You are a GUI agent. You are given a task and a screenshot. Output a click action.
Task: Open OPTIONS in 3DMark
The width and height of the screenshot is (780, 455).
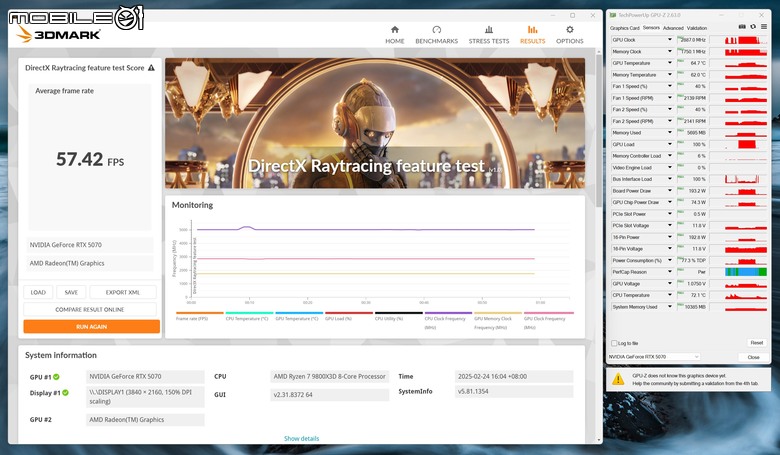click(570, 35)
